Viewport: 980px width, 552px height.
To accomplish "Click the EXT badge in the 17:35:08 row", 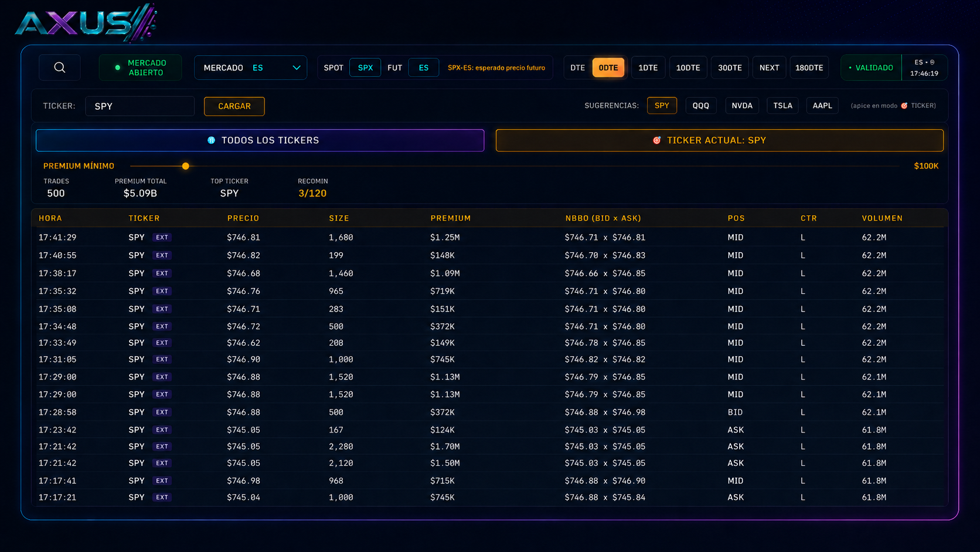I will coord(162,309).
